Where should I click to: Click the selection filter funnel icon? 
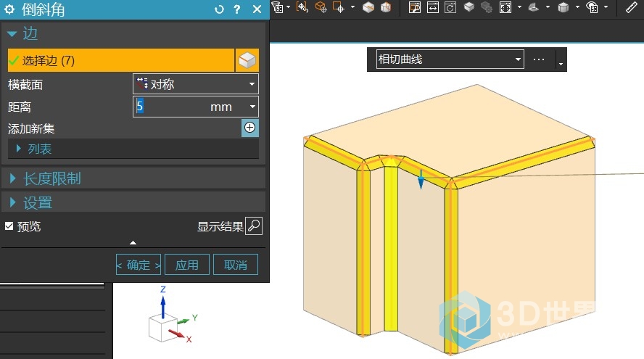coord(277,7)
